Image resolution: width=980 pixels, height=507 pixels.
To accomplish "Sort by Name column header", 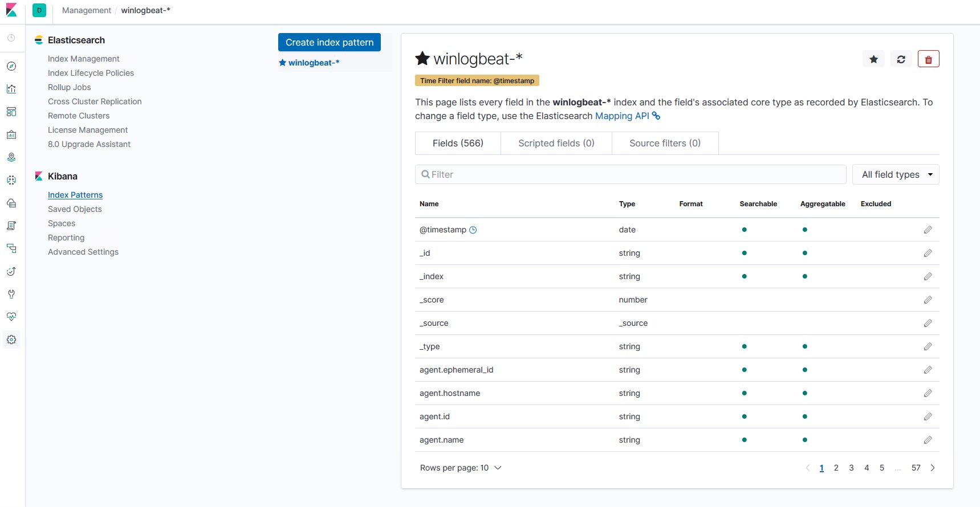I will (x=429, y=204).
